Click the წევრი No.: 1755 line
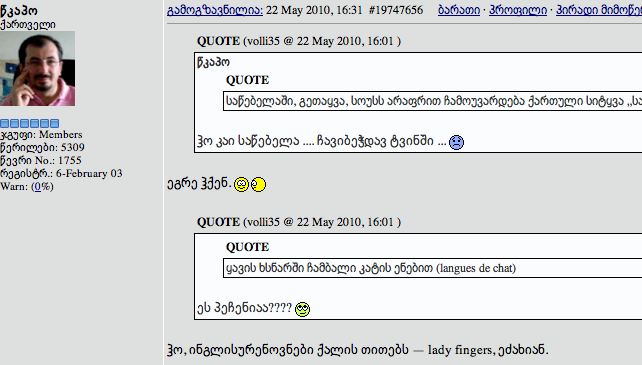This screenshot has width=642, height=365. pos(41,161)
